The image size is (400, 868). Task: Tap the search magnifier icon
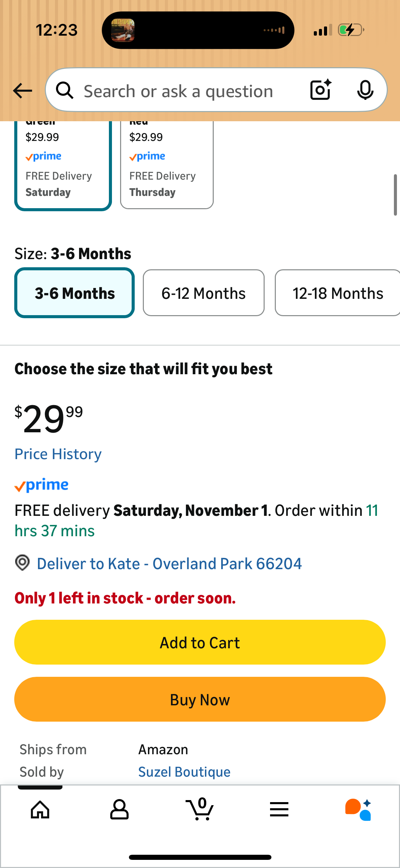[64, 91]
